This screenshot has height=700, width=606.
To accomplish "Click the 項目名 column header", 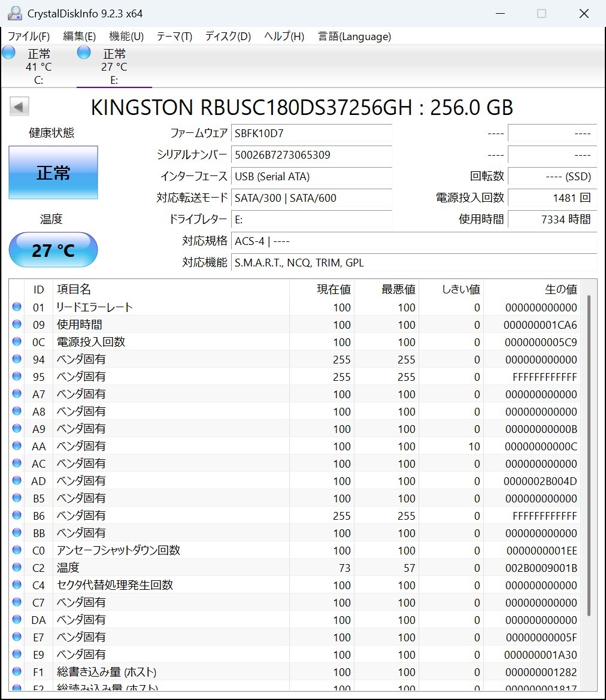I will pos(171,289).
